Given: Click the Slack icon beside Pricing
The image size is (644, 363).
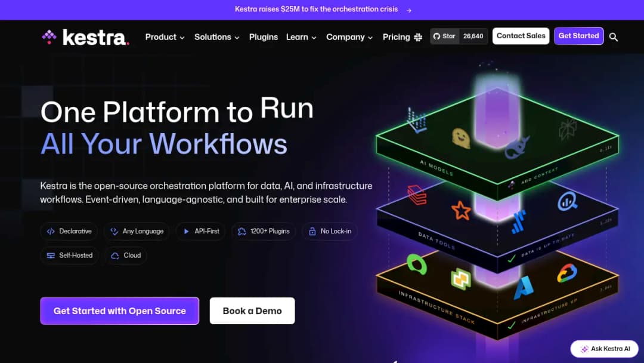Looking at the screenshot, I should point(418,38).
